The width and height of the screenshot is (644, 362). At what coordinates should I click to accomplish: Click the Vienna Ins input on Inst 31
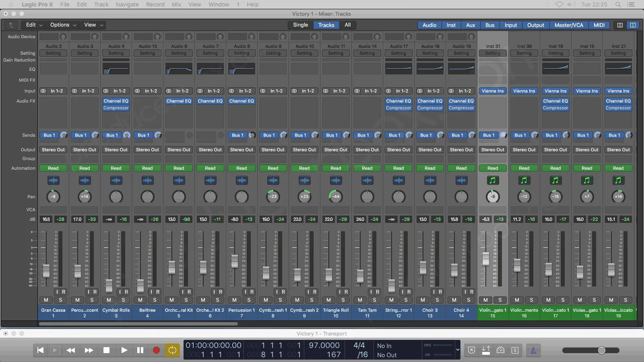493,91
